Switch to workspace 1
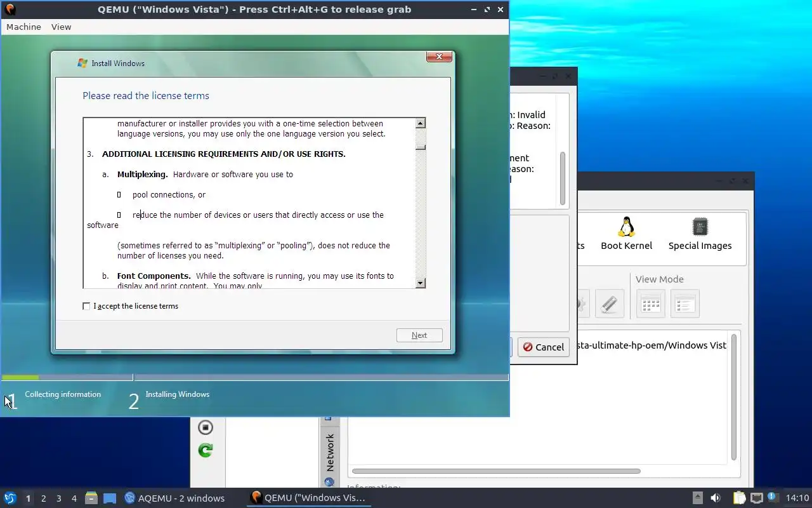 pos(28,498)
